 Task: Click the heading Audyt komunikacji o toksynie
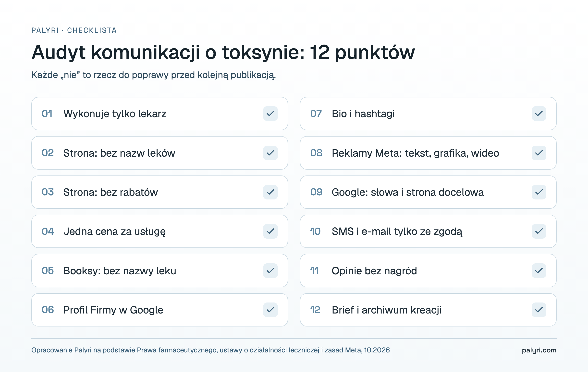click(x=223, y=52)
